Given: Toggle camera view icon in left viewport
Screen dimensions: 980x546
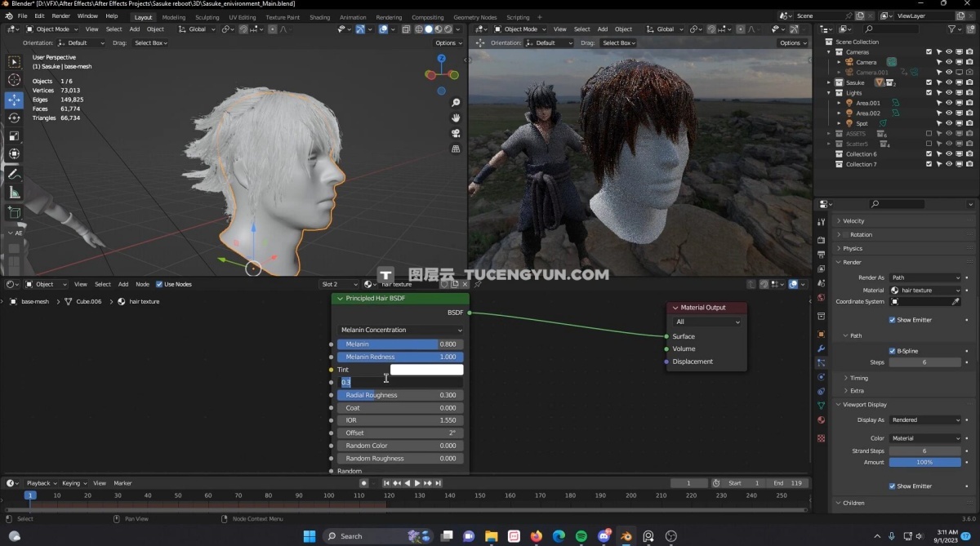Looking at the screenshot, I should point(456,133).
